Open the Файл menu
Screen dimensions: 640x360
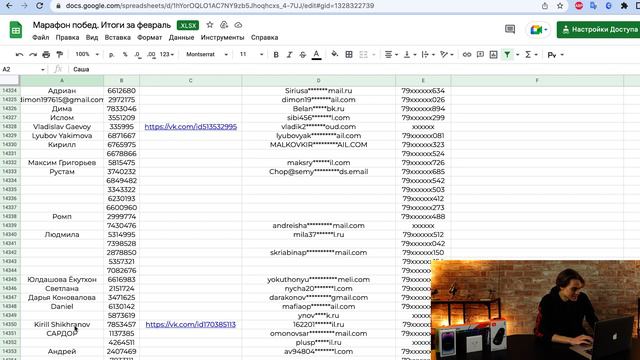coord(40,38)
